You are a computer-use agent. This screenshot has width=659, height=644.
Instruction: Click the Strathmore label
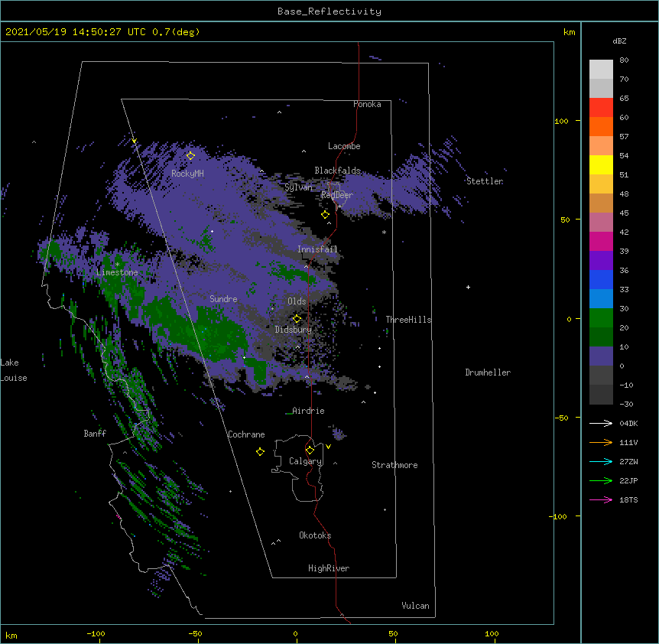coord(394,465)
